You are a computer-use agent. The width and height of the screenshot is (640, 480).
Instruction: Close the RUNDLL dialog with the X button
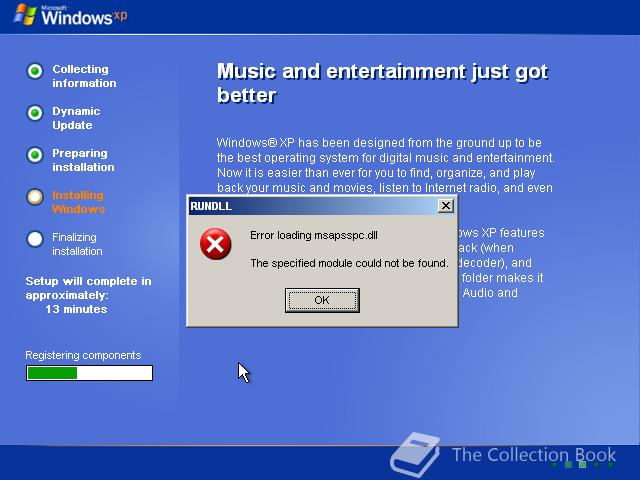[x=446, y=206]
